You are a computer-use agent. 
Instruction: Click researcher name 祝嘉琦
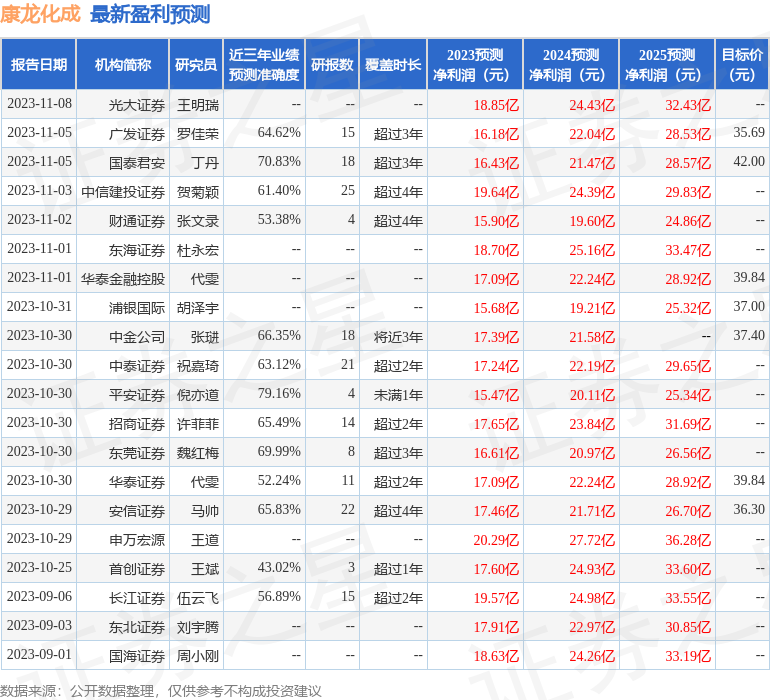tap(198, 366)
